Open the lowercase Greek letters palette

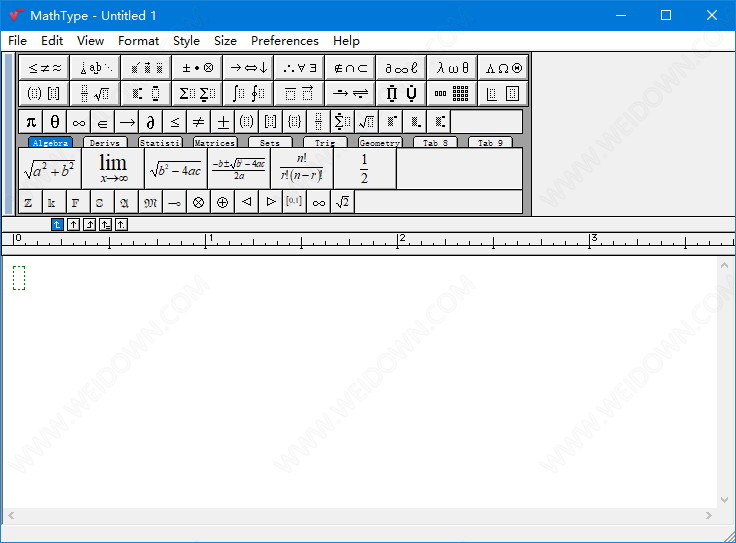coord(452,68)
